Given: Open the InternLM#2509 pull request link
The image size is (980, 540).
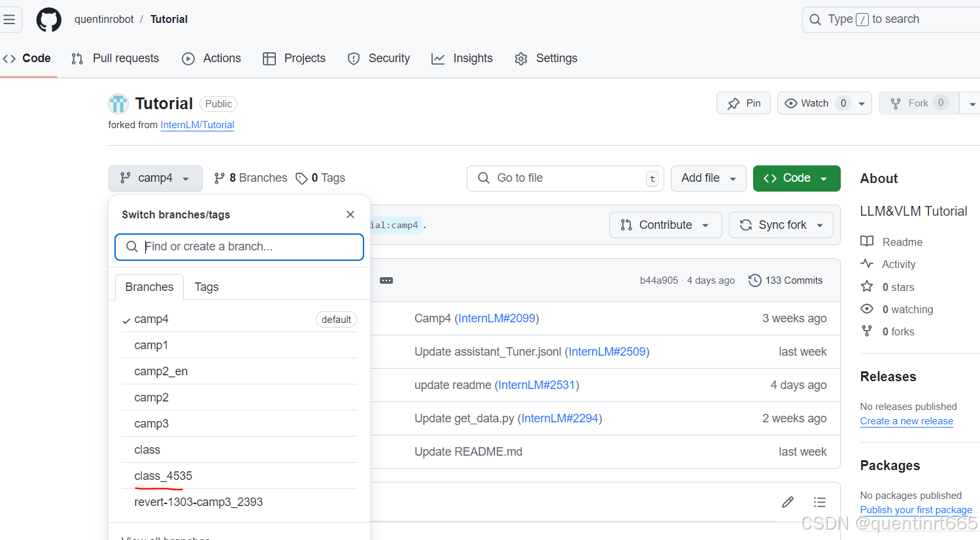Looking at the screenshot, I should [x=607, y=352].
